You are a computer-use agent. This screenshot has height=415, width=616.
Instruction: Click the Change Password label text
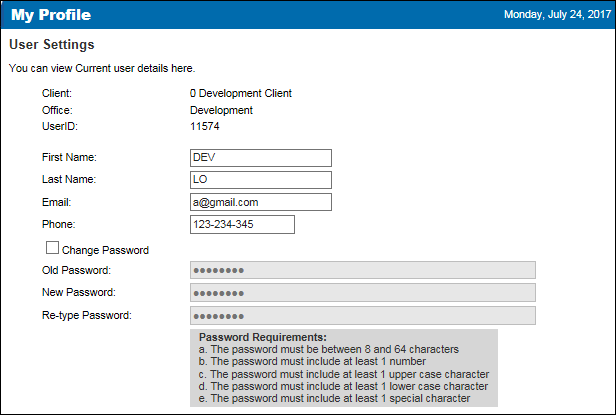[x=105, y=250]
